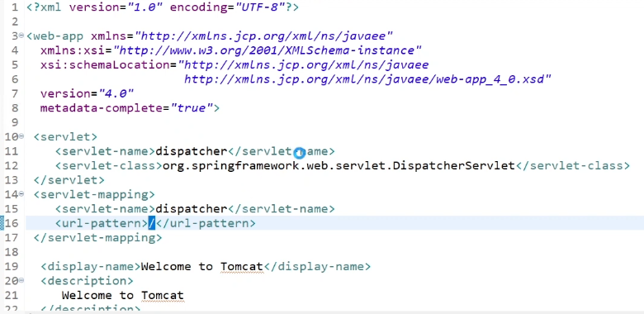Click the "4.0" version value on line 7
Viewport: 644px width, 314px height.
(116, 93)
